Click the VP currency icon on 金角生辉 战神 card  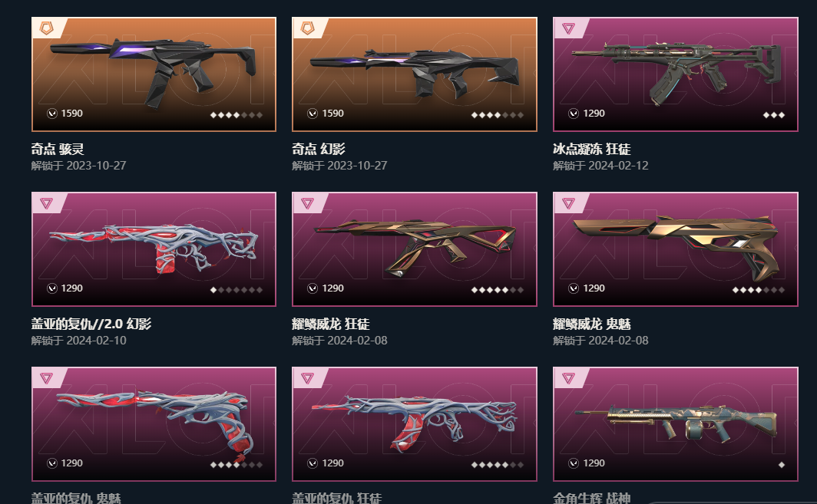(574, 463)
